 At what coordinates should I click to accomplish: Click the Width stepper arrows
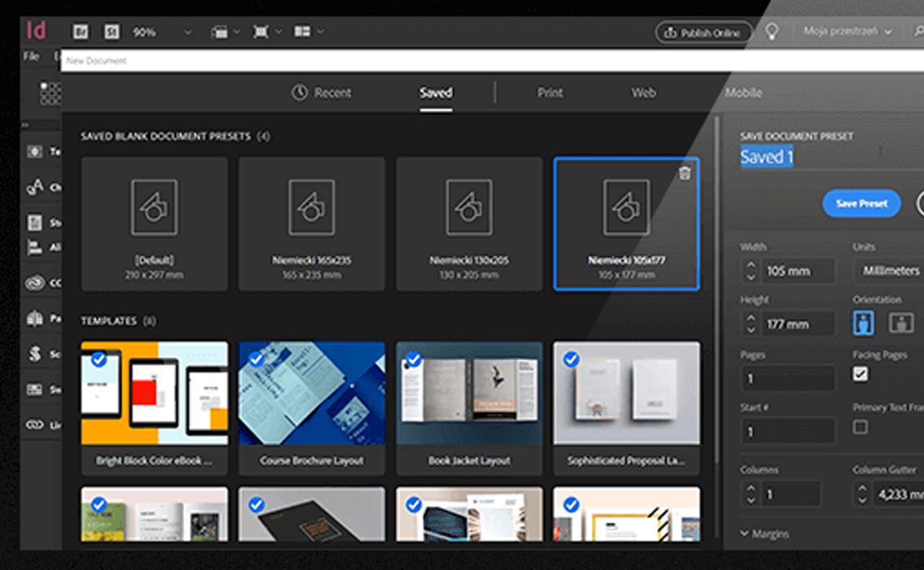click(x=751, y=271)
